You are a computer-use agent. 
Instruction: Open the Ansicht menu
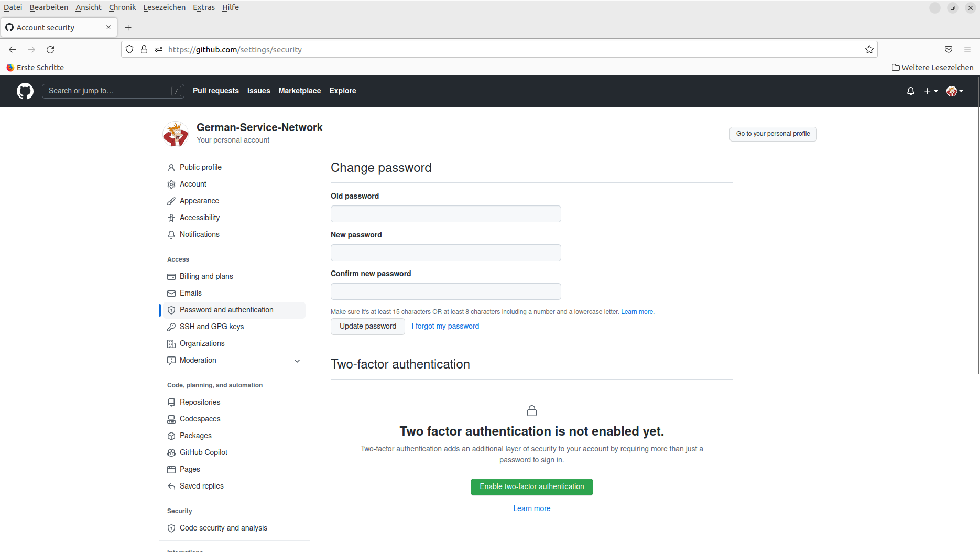tap(89, 7)
